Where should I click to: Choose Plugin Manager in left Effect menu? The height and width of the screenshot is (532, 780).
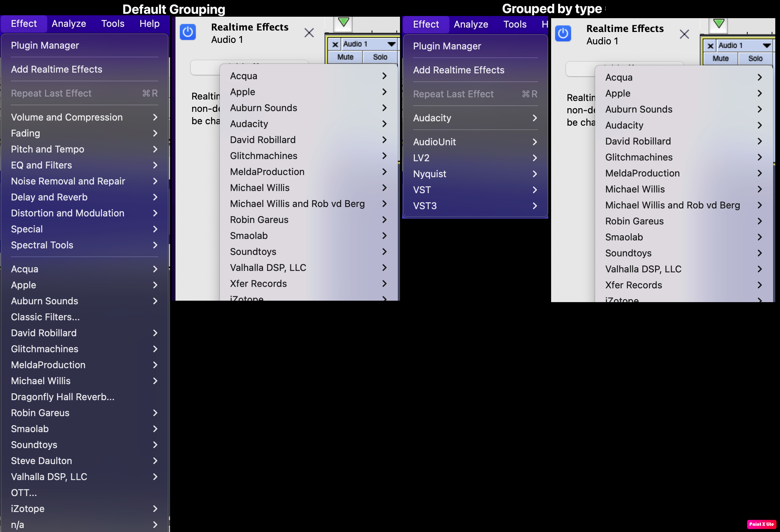(x=84, y=45)
